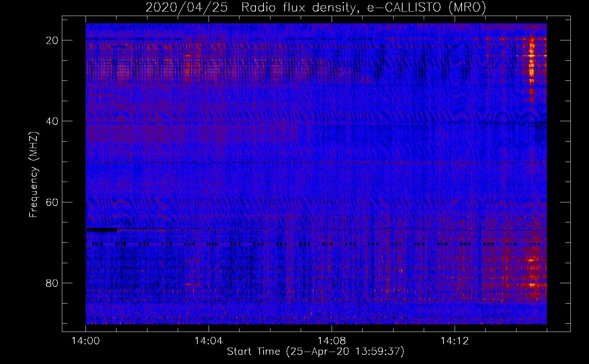Click the "Frequency (MHZ)" y-axis label
Viewport: 589px width, 364px height.
(33, 175)
